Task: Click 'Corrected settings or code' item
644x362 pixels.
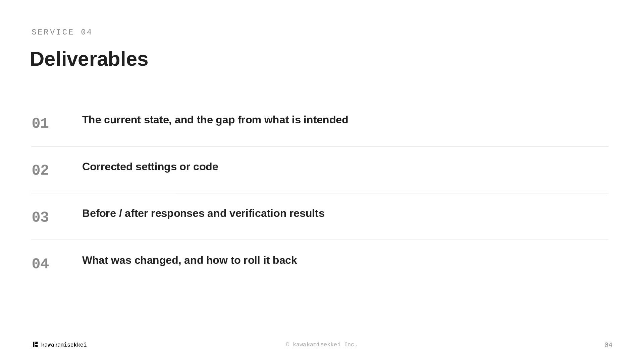Action: coord(150,167)
